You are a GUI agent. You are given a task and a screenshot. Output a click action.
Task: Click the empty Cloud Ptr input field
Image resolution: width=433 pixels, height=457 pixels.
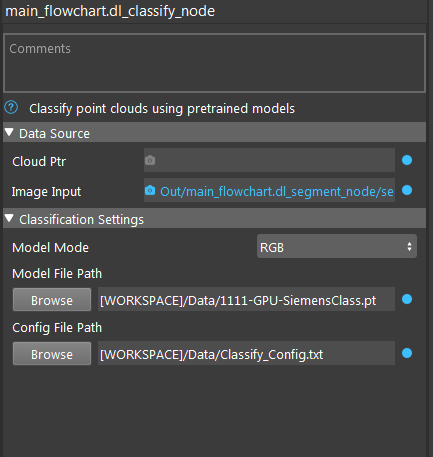269,160
